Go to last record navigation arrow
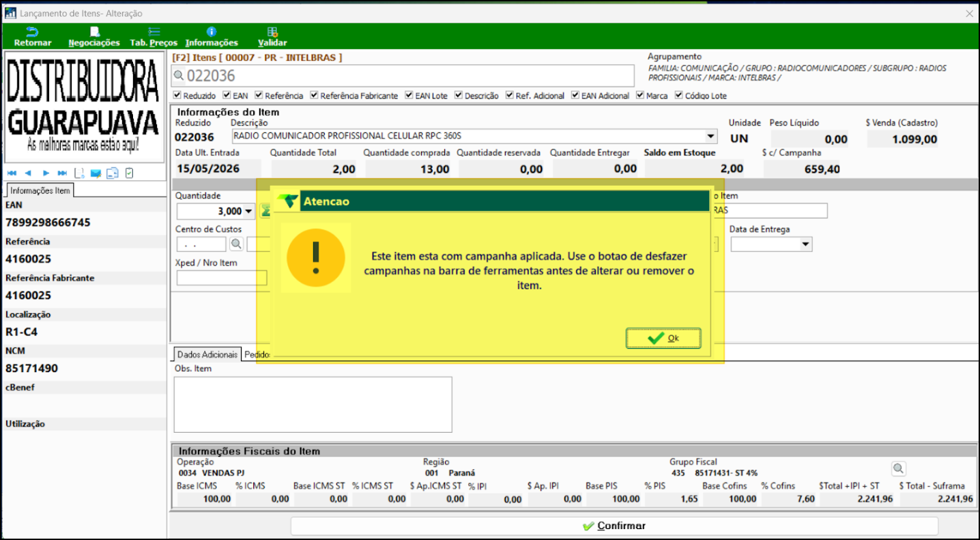This screenshot has width=980, height=540. point(62,173)
